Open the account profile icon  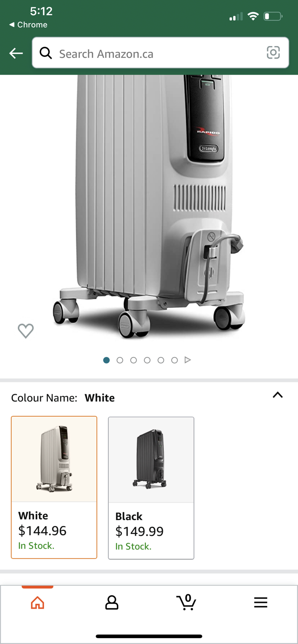112,603
